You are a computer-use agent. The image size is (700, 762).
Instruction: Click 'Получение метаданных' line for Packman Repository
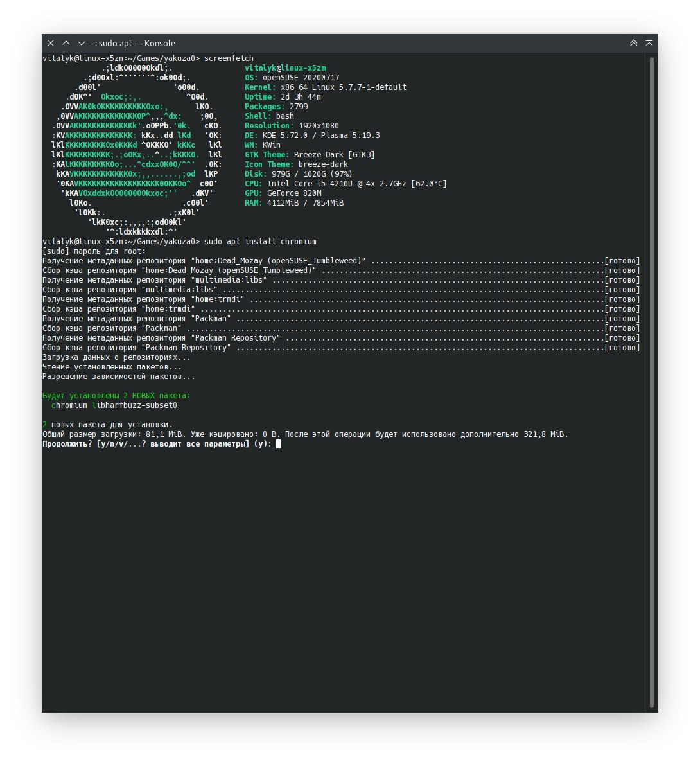pyautogui.click(x=341, y=338)
